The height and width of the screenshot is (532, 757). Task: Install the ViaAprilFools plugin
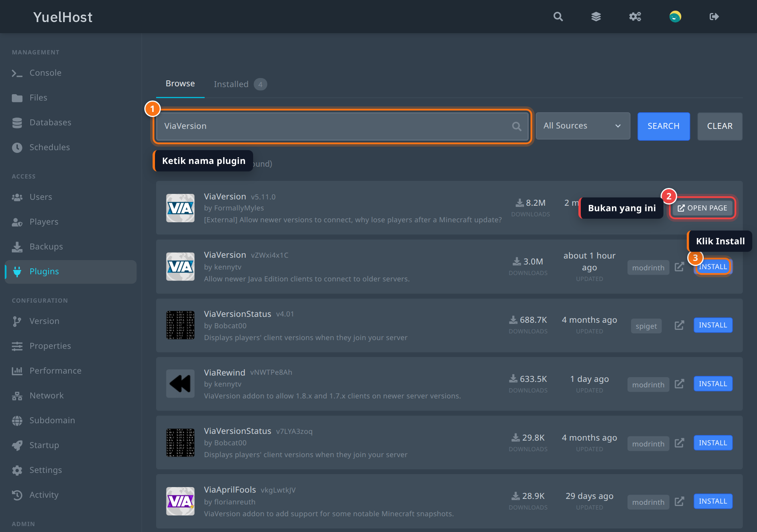[x=713, y=501]
